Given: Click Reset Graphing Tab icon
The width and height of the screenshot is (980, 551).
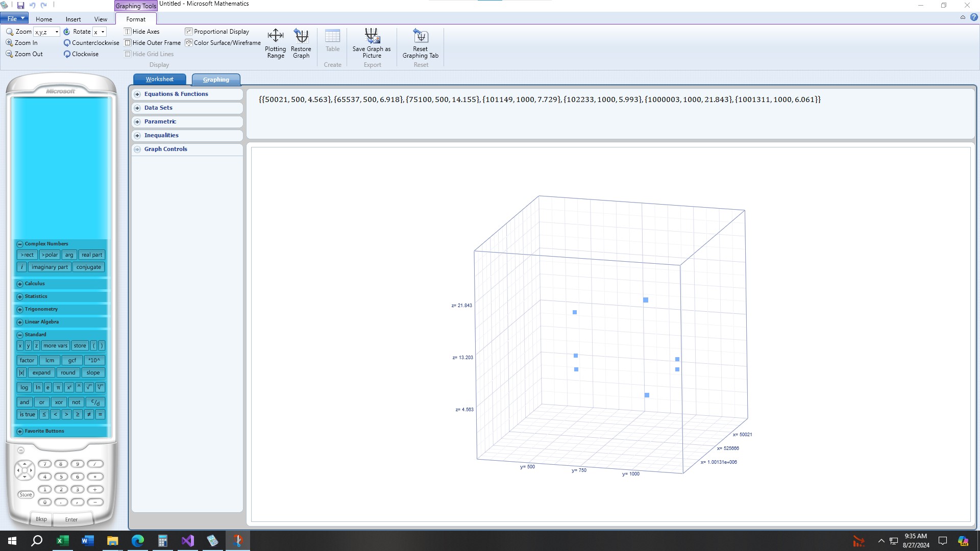Looking at the screenshot, I should click(x=420, y=36).
